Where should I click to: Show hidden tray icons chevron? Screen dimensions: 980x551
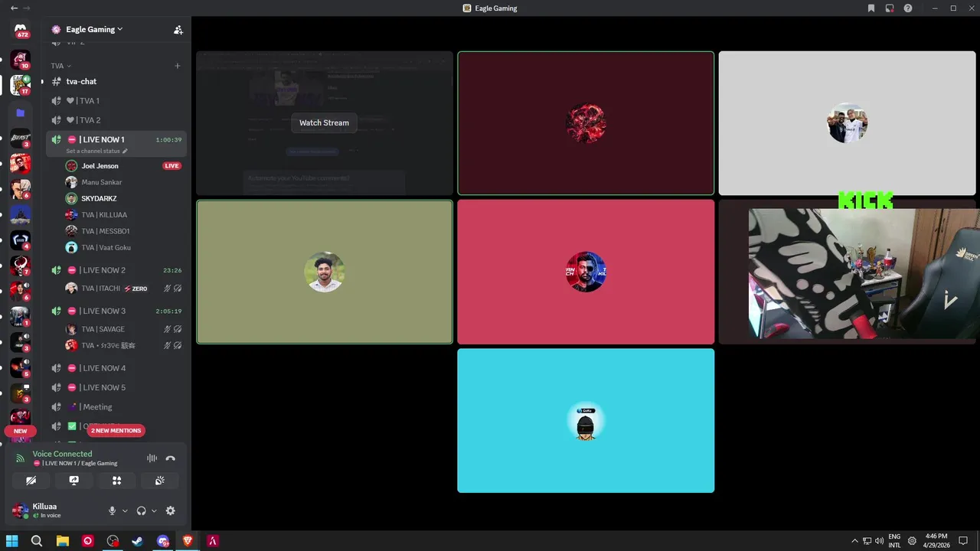(x=854, y=541)
